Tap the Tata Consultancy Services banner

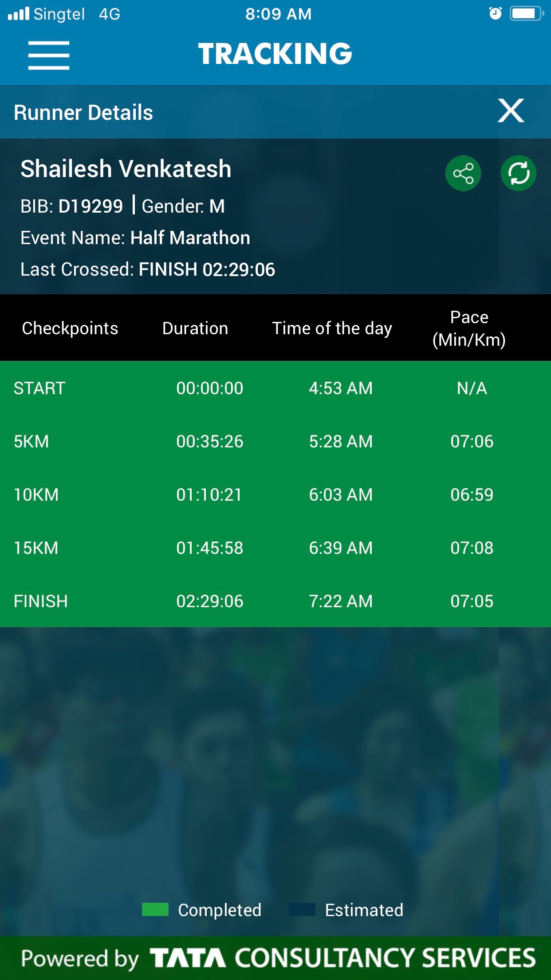[275, 958]
